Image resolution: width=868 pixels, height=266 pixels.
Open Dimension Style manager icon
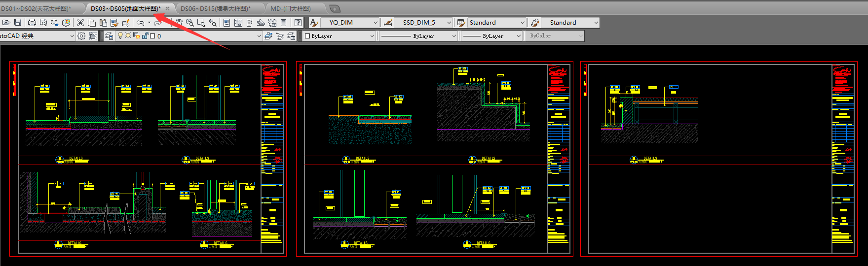coord(388,23)
